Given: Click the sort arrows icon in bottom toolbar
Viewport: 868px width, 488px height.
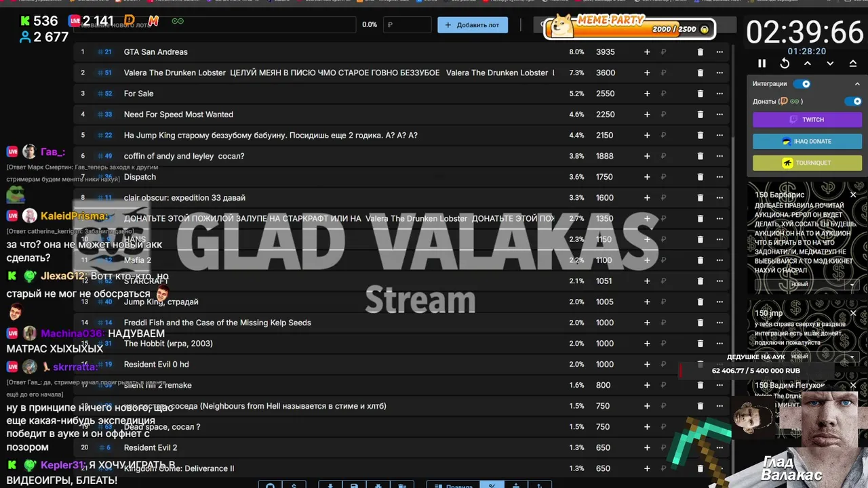Looking at the screenshot, I should click(x=540, y=484).
